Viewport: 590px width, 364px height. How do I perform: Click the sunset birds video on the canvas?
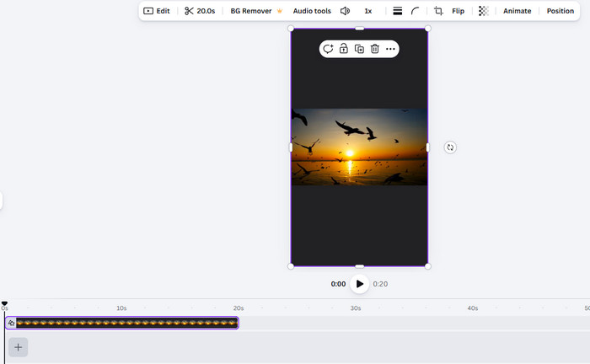click(x=359, y=147)
